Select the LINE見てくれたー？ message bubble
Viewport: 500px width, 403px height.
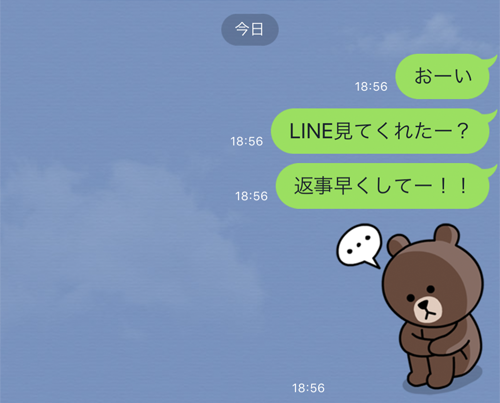[383, 131]
